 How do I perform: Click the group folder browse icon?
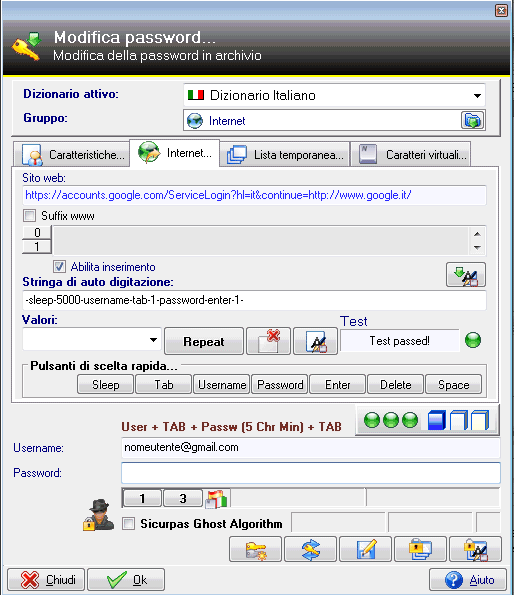click(x=472, y=121)
